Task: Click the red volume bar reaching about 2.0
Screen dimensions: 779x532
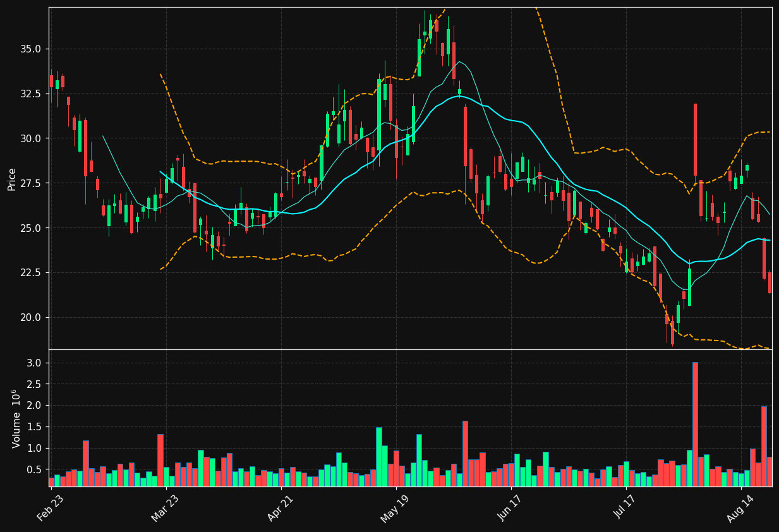Action: coord(764,446)
